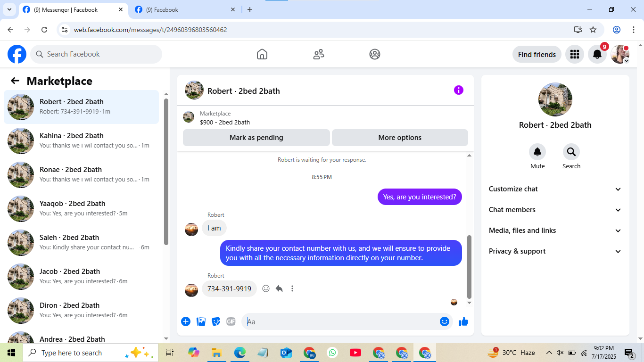644x362 pixels.
Task: Open the Robert 2bed 2bath conversation
Action: tap(82, 107)
